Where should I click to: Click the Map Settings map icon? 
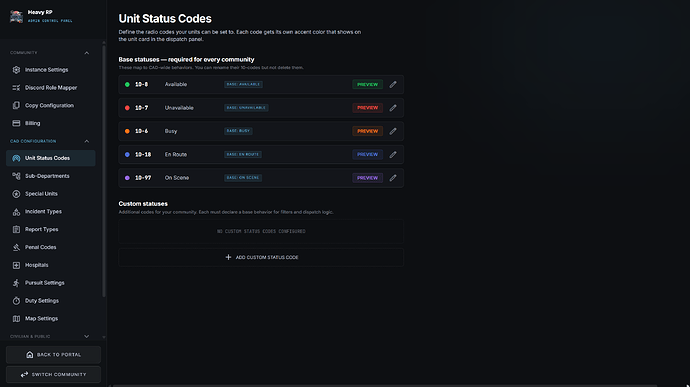(16, 319)
